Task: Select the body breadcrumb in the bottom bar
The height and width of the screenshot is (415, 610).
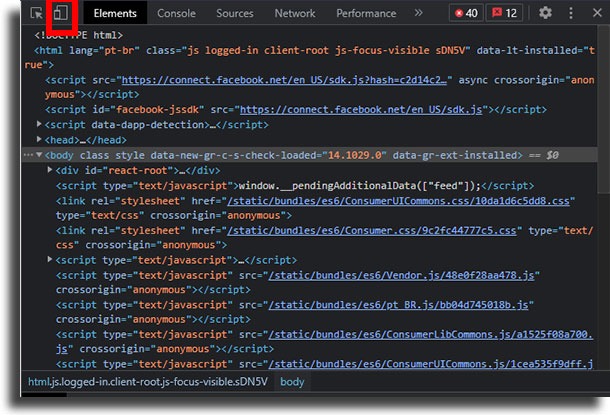Action: coord(292,382)
